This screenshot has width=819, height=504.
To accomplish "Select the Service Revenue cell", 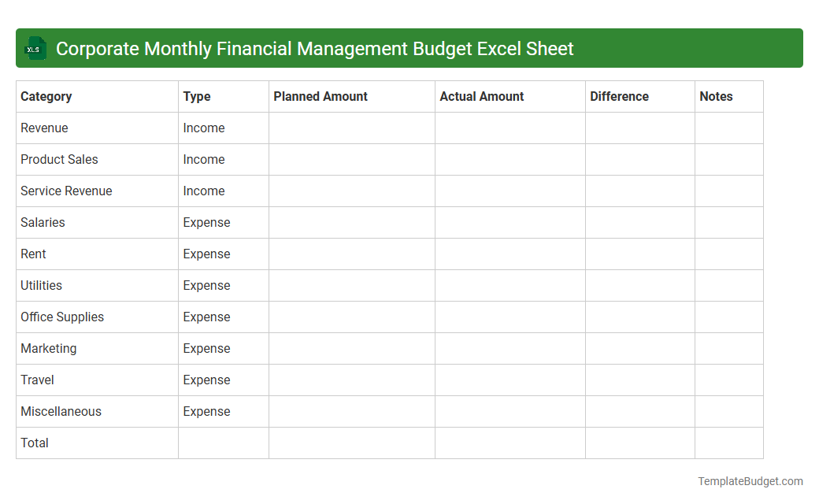I will 66,191.
